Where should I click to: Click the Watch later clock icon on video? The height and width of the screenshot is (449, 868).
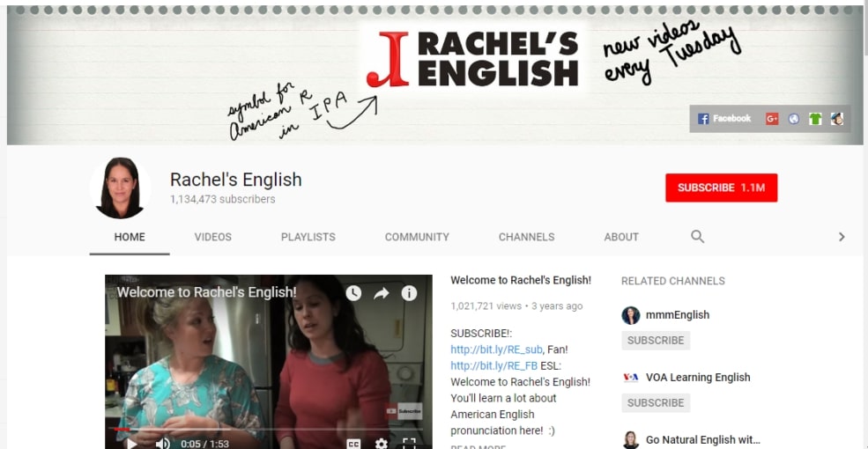point(353,293)
